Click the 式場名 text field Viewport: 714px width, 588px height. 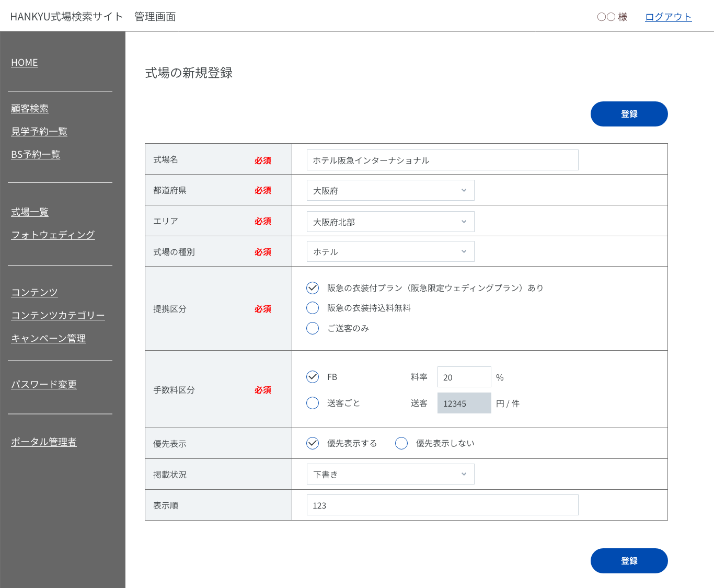[442, 160]
